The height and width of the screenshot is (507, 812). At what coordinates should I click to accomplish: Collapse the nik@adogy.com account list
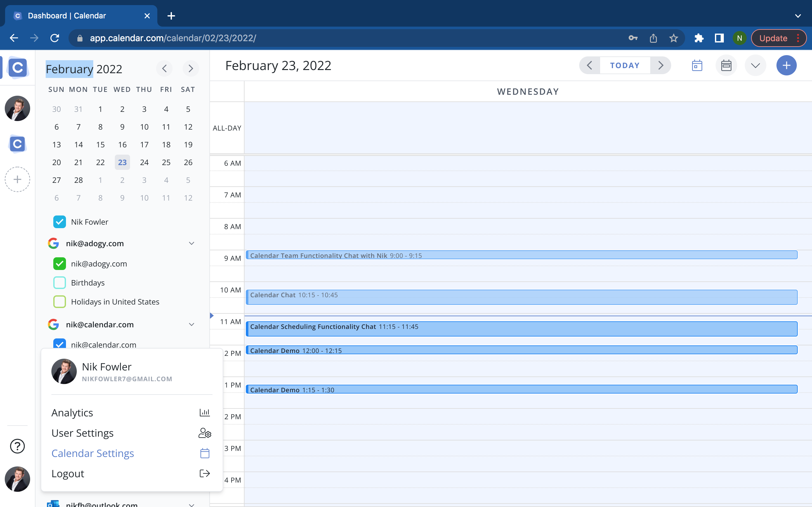tap(191, 243)
